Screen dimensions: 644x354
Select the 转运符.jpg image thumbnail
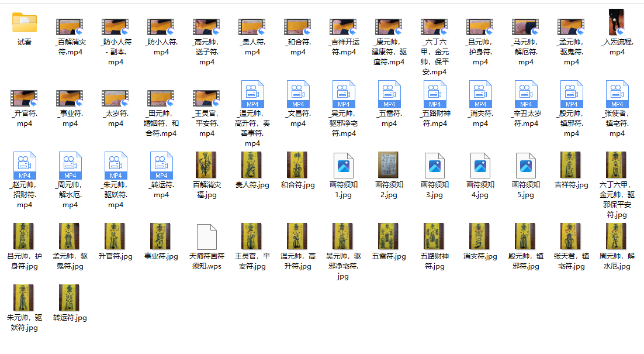pos(70,298)
